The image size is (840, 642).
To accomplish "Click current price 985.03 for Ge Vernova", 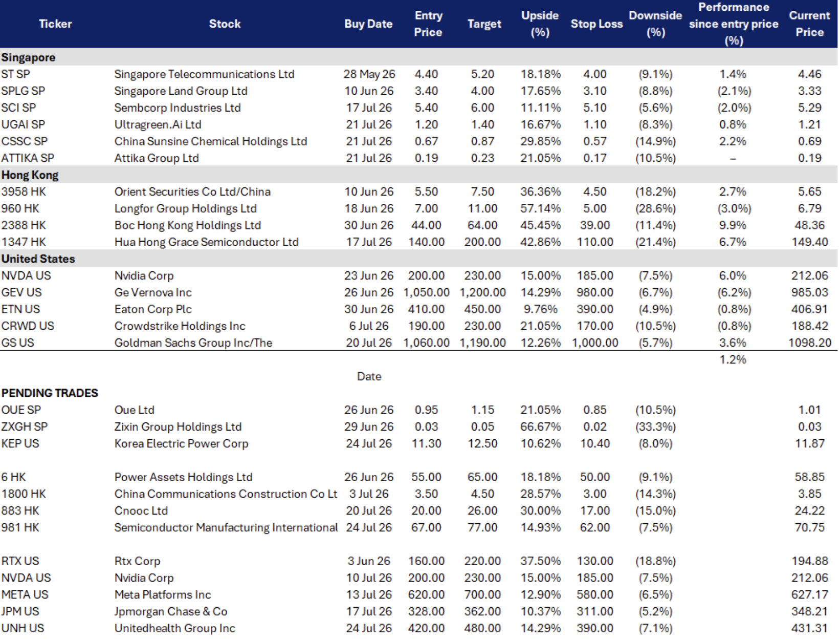I will pos(809,293).
